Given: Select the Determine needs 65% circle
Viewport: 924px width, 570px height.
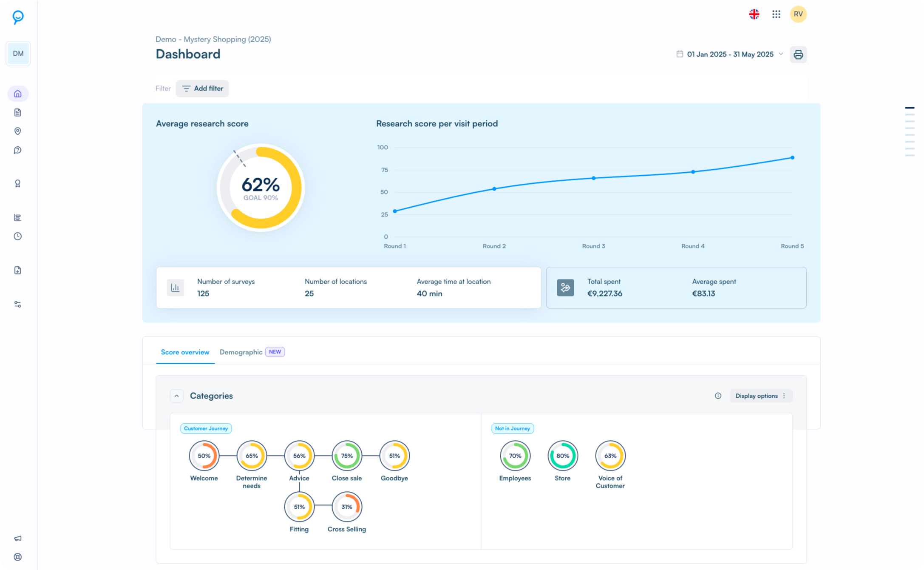Looking at the screenshot, I should (252, 456).
